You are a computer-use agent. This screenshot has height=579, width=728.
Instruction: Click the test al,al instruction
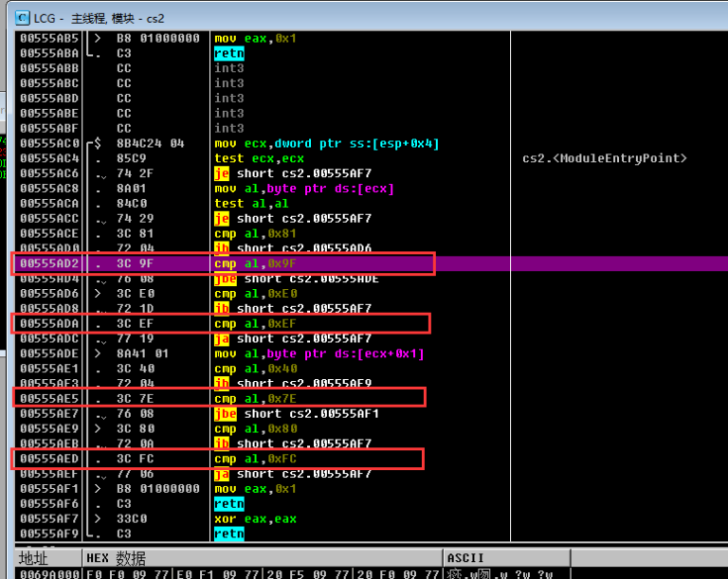click(243, 204)
